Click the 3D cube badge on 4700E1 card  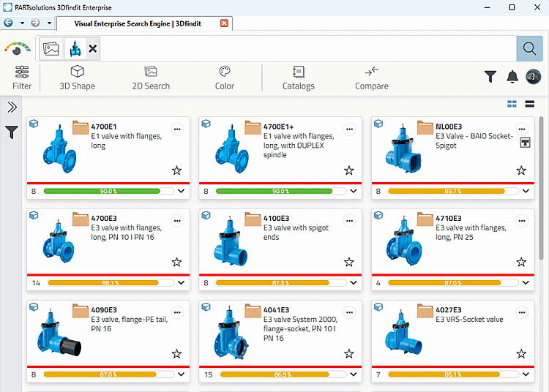pos(34,124)
